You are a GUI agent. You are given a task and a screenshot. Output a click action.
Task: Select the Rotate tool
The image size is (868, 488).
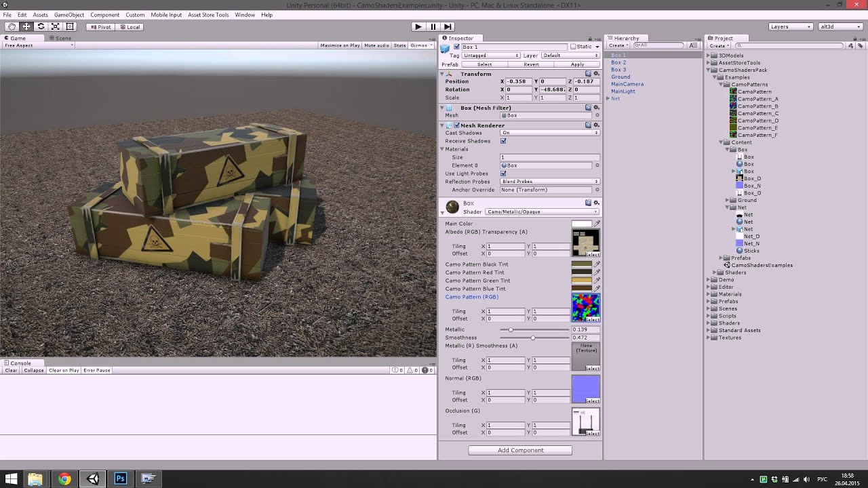(x=41, y=26)
